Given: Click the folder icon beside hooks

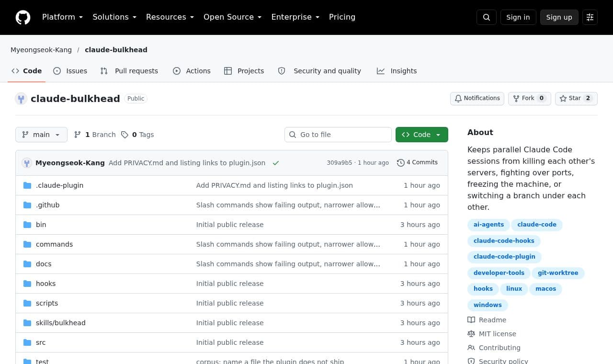Looking at the screenshot, I should tap(27, 284).
